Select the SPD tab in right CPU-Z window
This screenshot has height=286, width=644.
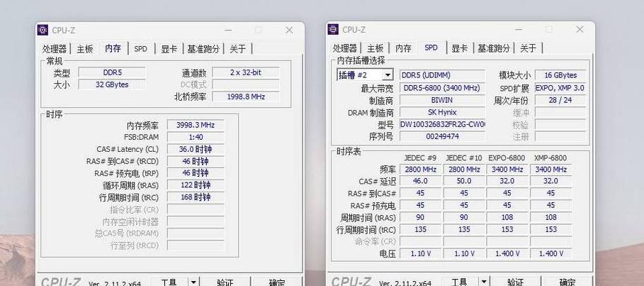pyautogui.click(x=431, y=48)
